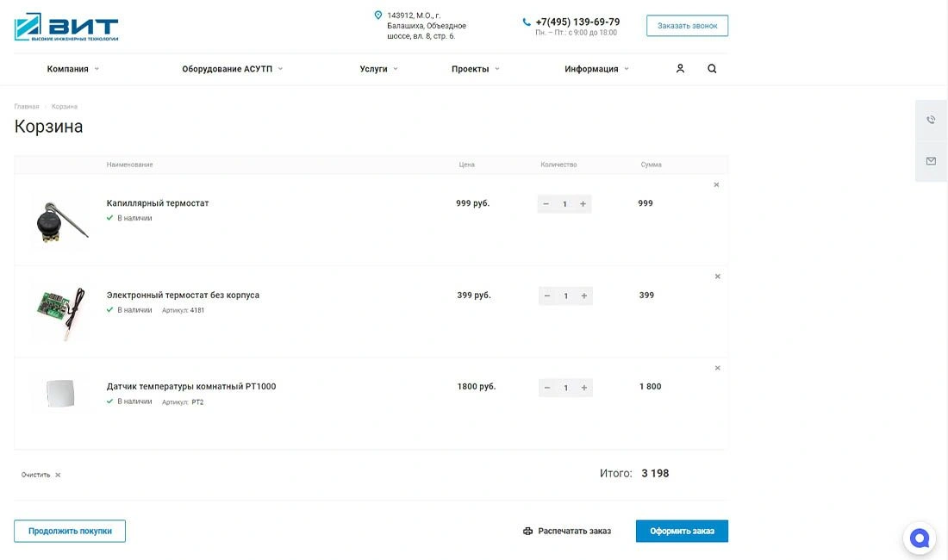The width and height of the screenshot is (948, 560).
Task: Open the user account icon
Action: click(680, 69)
